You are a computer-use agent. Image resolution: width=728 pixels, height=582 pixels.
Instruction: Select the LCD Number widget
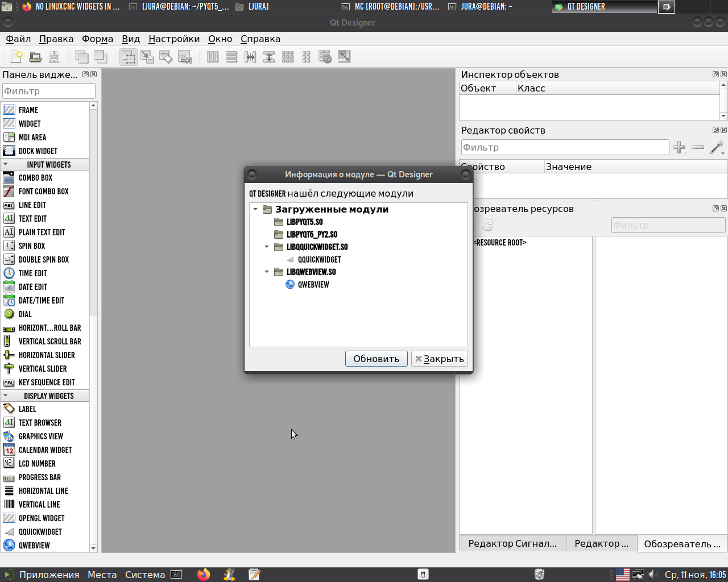click(37, 464)
